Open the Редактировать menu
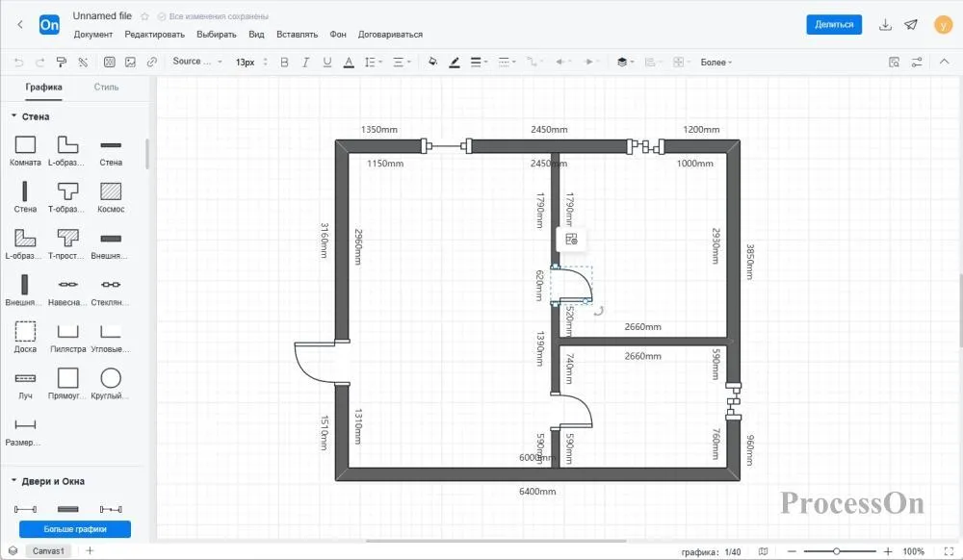 [155, 35]
